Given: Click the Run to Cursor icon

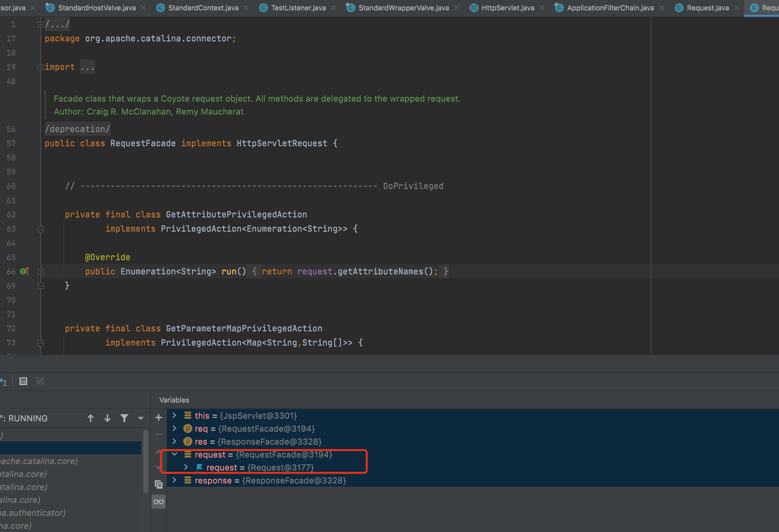Looking at the screenshot, I should tap(3, 381).
